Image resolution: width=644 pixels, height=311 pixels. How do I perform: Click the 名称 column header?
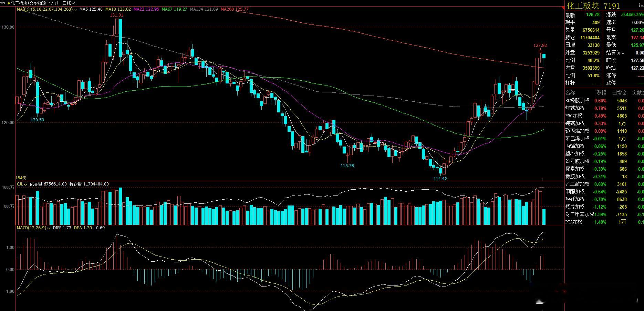tap(570, 92)
